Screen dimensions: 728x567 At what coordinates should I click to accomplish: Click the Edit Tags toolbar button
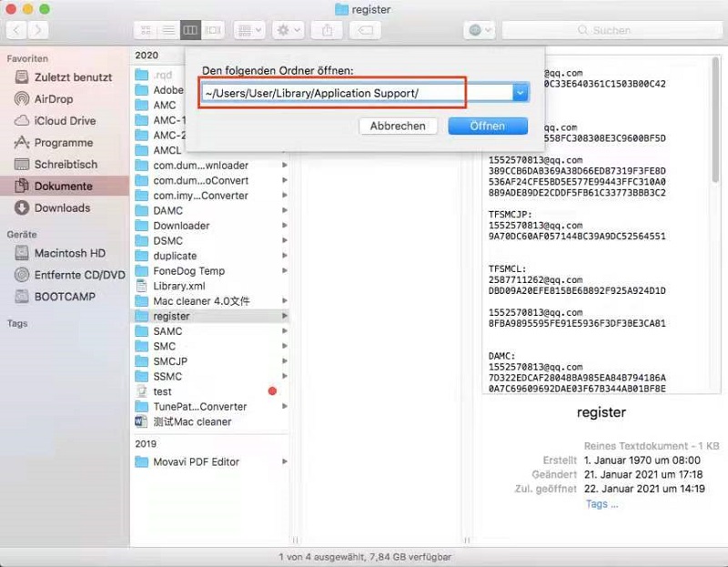pyautogui.click(x=366, y=30)
